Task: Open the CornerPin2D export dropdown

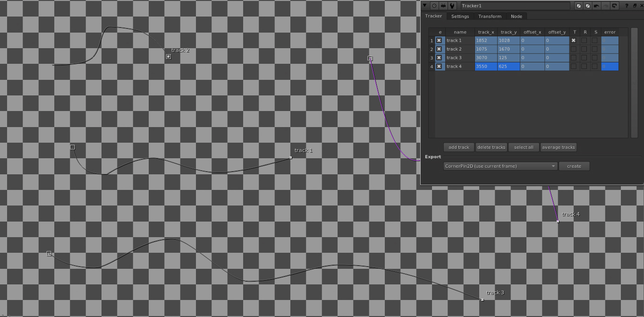Action: point(500,166)
